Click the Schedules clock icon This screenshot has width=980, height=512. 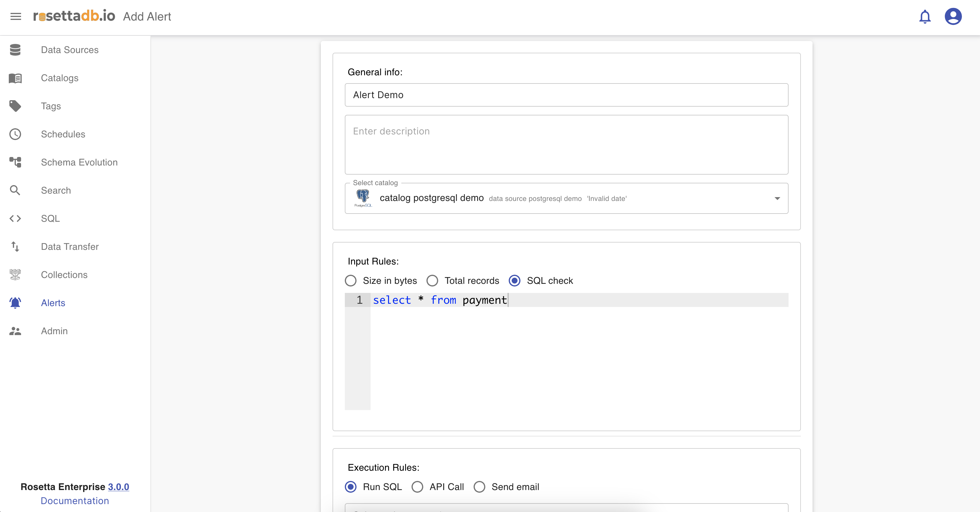coord(15,134)
